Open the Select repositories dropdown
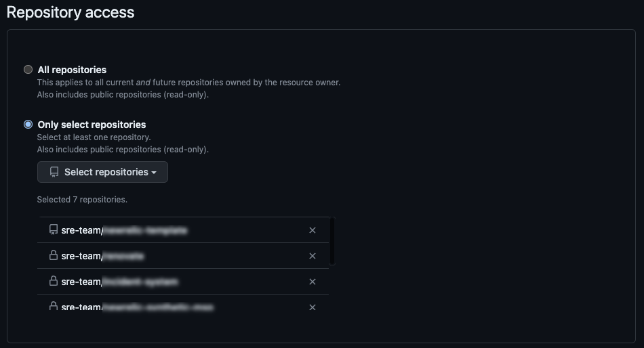The height and width of the screenshot is (348, 644). click(102, 172)
